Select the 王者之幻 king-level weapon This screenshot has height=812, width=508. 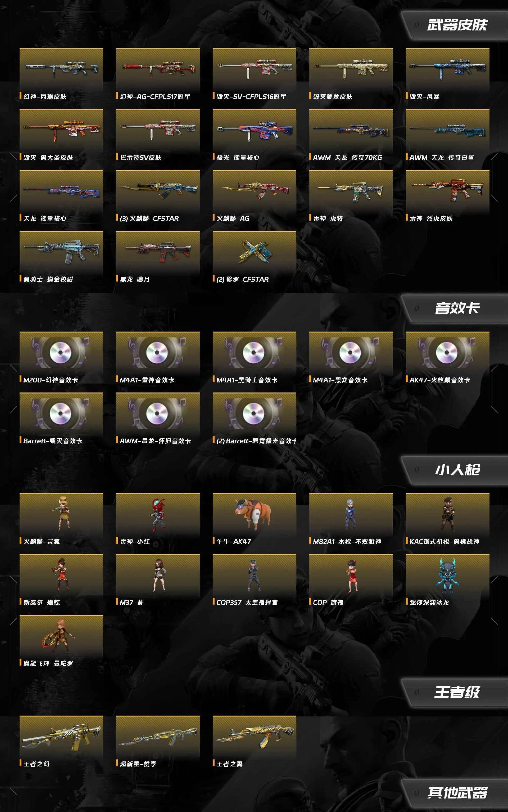click(x=61, y=741)
